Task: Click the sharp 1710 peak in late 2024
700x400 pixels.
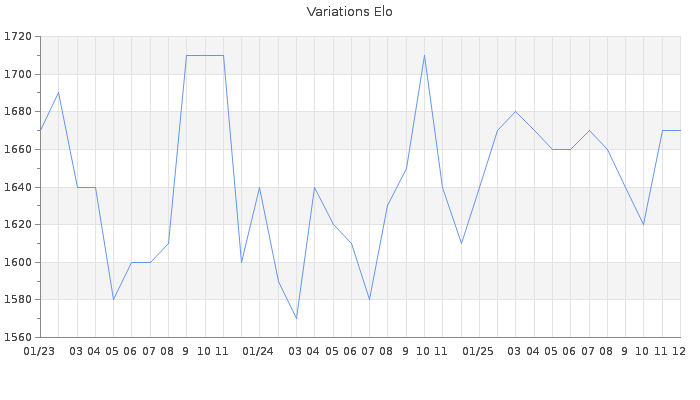Action: click(x=424, y=55)
